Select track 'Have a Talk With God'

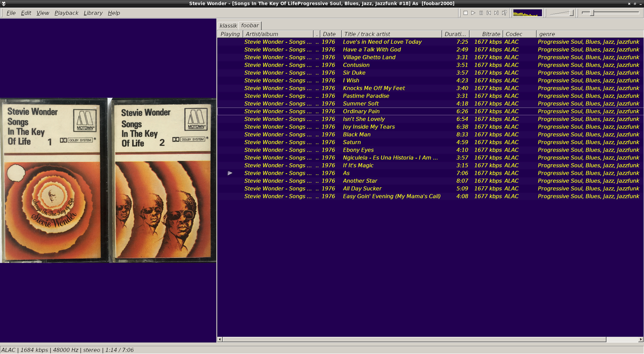[372, 49]
